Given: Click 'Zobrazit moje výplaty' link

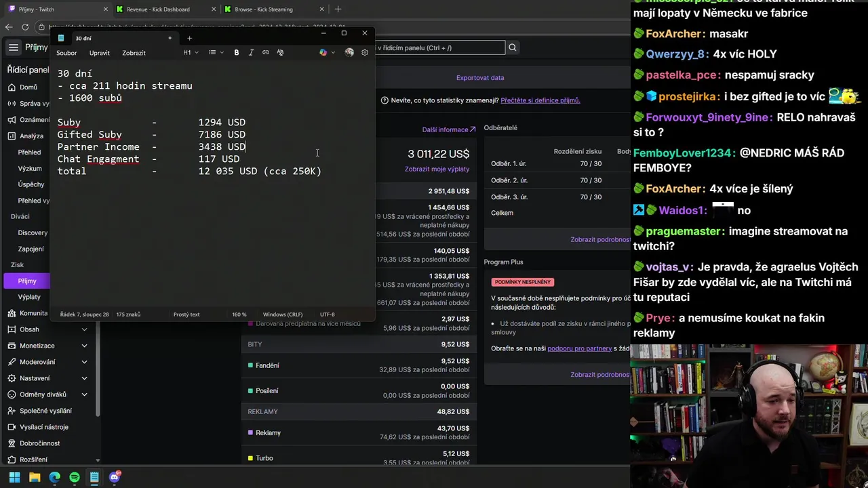Looking at the screenshot, I should coord(437,169).
